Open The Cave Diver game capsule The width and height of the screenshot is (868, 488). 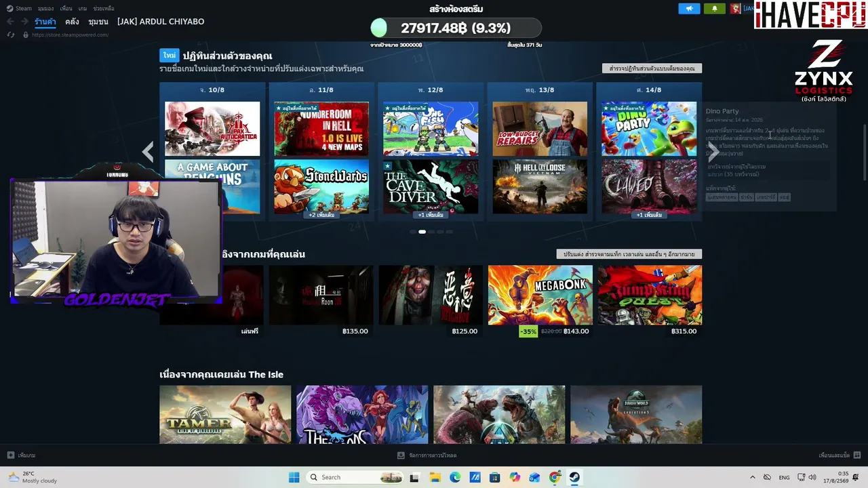pyautogui.click(x=431, y=186)
